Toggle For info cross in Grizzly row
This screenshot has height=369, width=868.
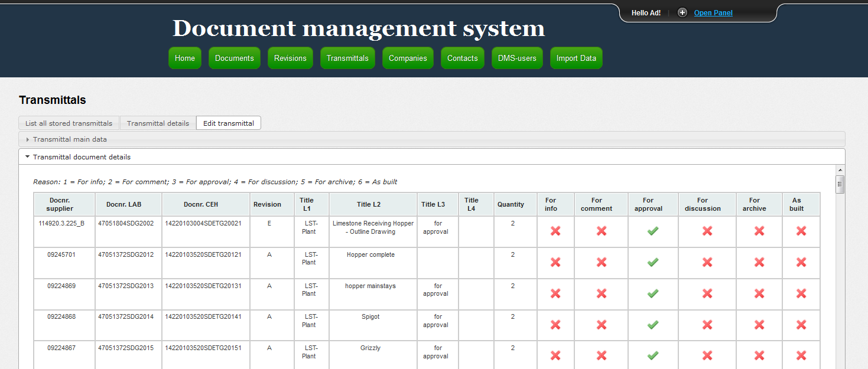[x=555, y=355]
